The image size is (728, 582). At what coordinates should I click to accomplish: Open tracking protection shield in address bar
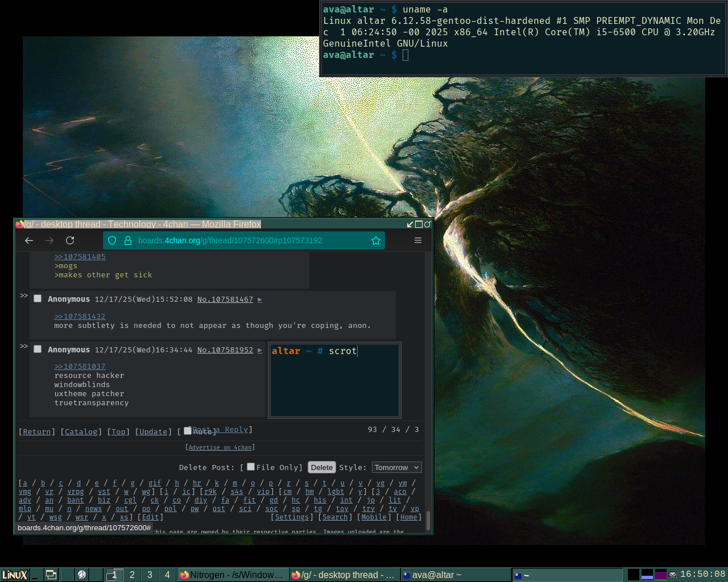pos(112,240)
